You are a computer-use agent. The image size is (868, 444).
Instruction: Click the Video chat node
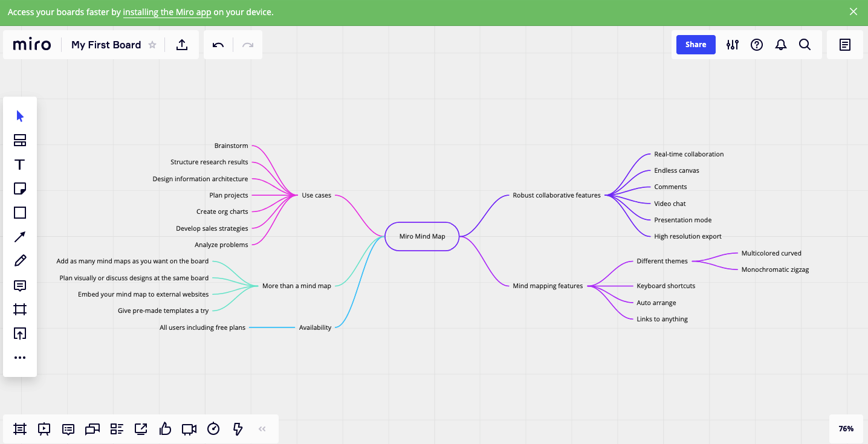(670, 204)
